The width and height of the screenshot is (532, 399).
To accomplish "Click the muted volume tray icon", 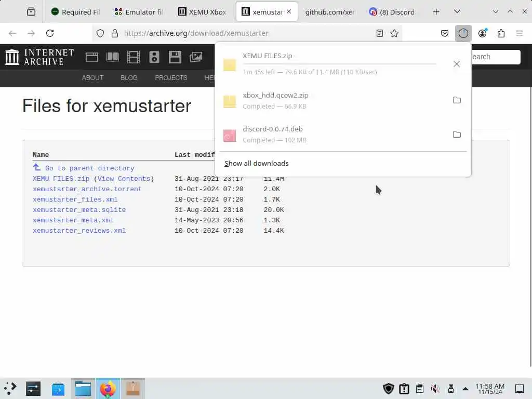I will pyautogui.click(x=435, y=389).
